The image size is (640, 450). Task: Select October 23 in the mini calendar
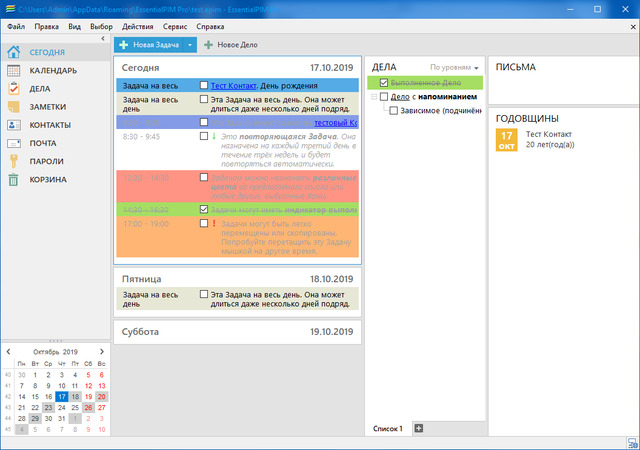(49, 407)
